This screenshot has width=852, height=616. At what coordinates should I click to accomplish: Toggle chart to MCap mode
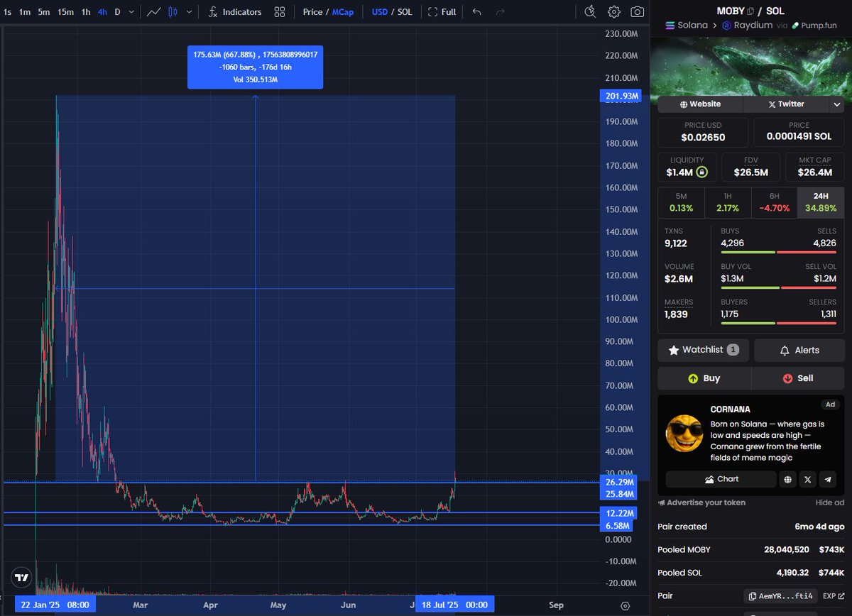click(342, 12)
